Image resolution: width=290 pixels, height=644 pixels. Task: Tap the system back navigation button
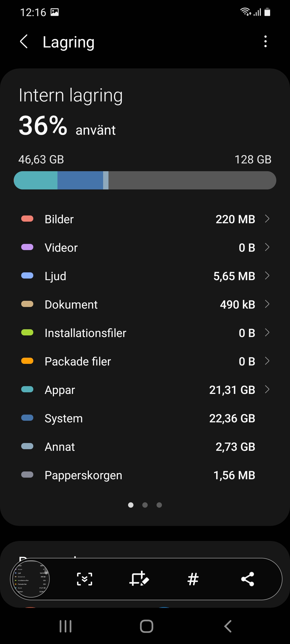click(x=228, y=626)
